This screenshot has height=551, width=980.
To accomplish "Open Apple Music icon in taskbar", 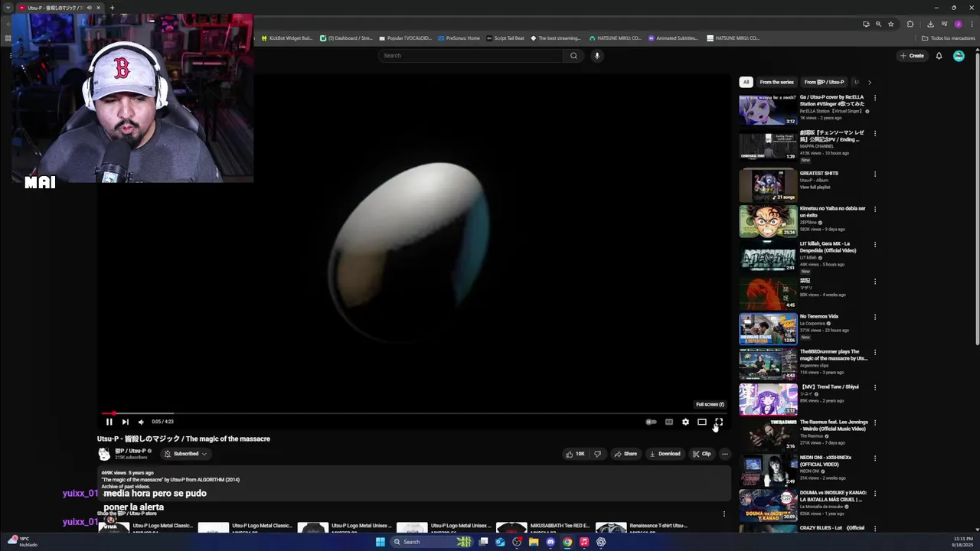I will tap(584, 542).
